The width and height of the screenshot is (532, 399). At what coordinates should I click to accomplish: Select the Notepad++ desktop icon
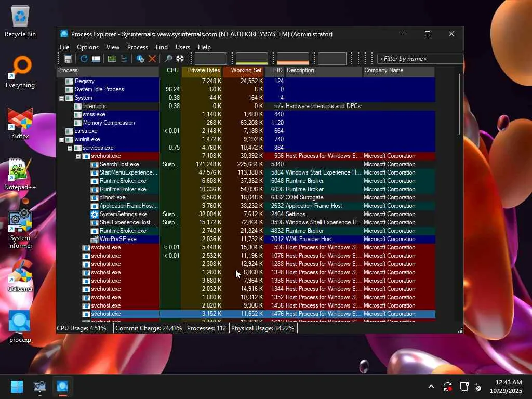[x=20, y=175]
